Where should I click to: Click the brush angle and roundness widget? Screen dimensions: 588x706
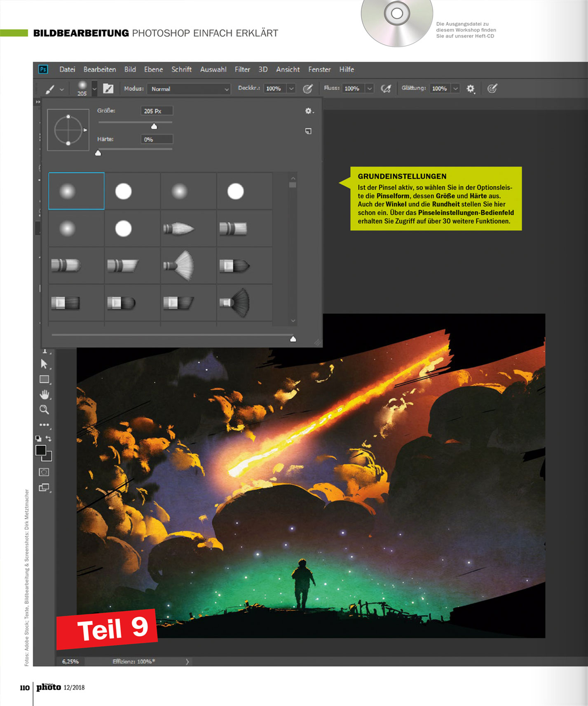68,130
